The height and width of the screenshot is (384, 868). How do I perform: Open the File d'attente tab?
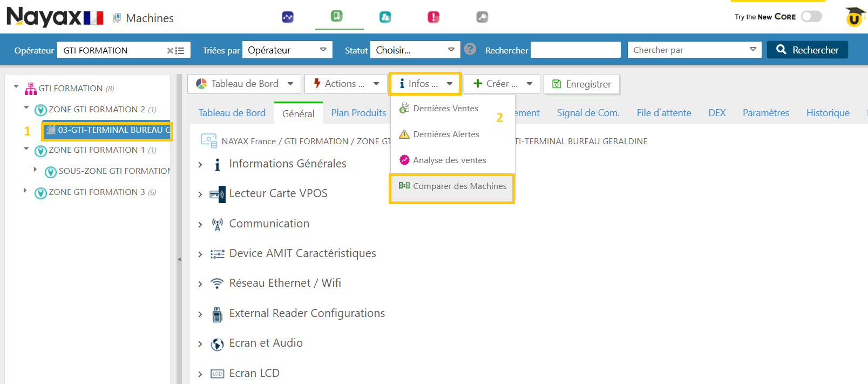point(664,113)
